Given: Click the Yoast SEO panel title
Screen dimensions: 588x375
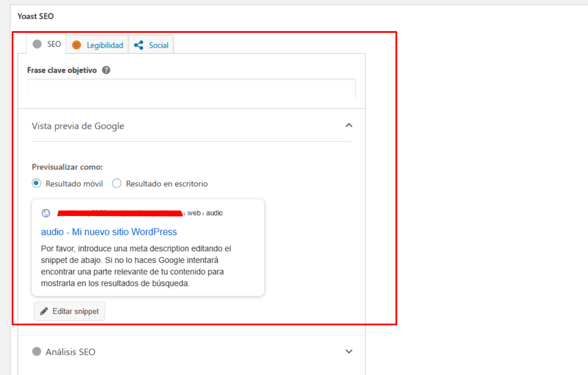Looking at the screenshot, I should tap(36, 16).
